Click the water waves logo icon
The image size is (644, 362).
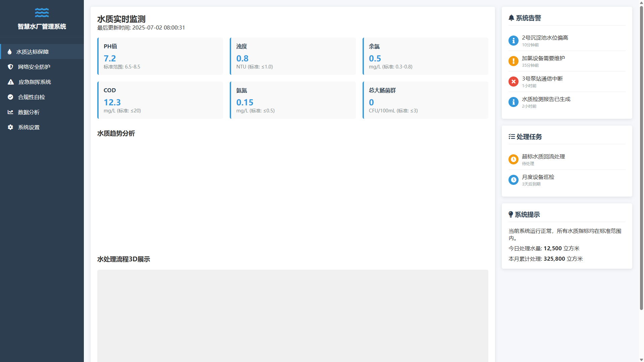(42, 13)
